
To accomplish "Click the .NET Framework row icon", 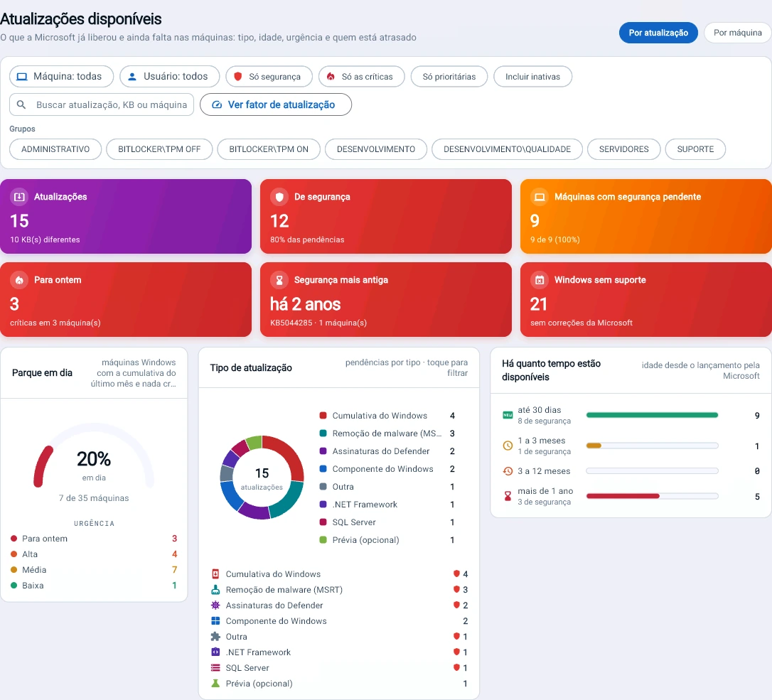I will click(215, 652).
